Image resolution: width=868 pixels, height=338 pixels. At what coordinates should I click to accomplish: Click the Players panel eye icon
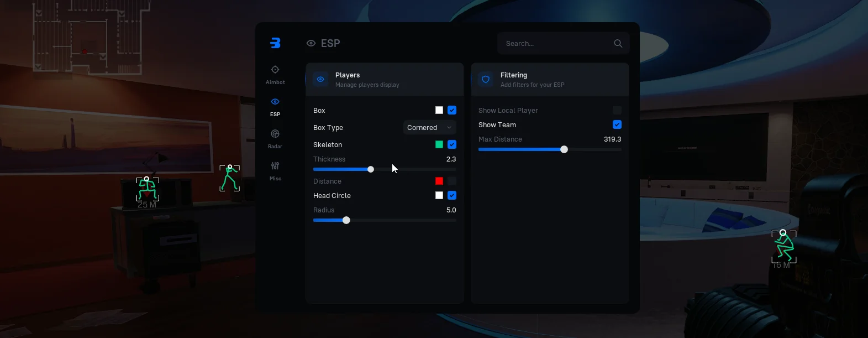point(320,80)
